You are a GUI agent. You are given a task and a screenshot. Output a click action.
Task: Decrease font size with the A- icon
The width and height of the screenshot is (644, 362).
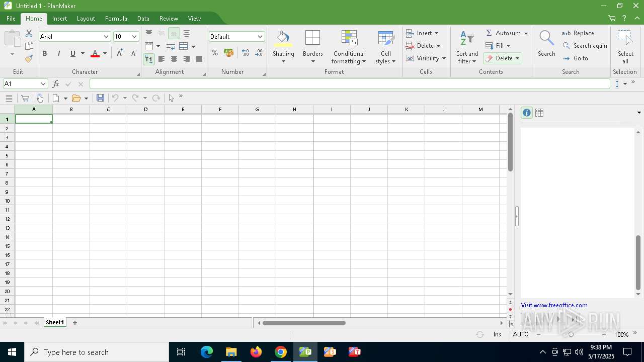(133, 53)
